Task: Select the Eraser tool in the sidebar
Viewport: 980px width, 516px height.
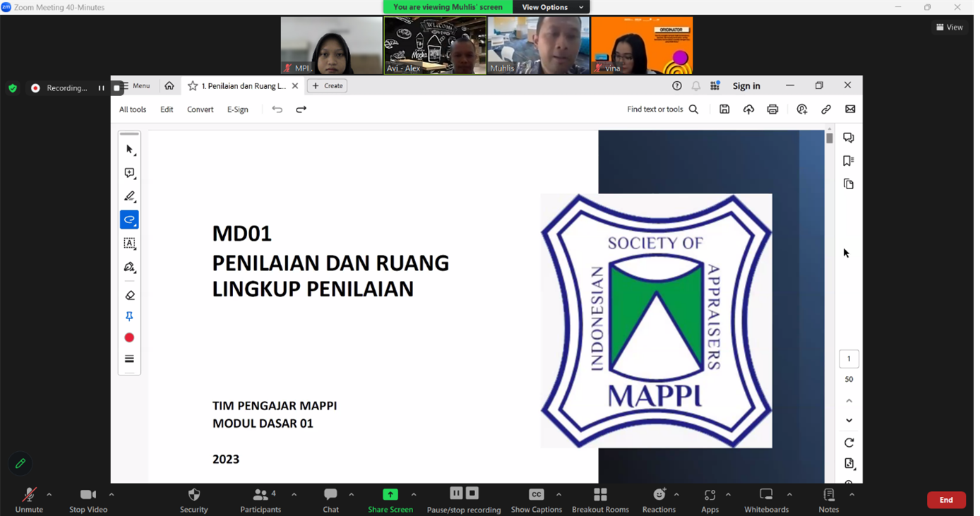Action: coord(129,294)
